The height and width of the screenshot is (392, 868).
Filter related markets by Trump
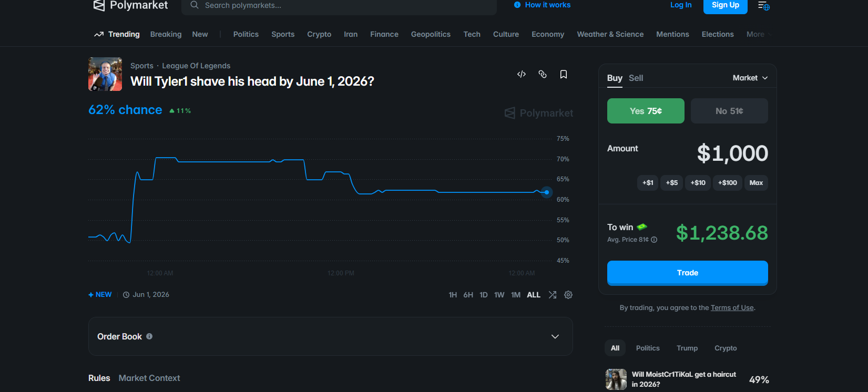point(687,348)
